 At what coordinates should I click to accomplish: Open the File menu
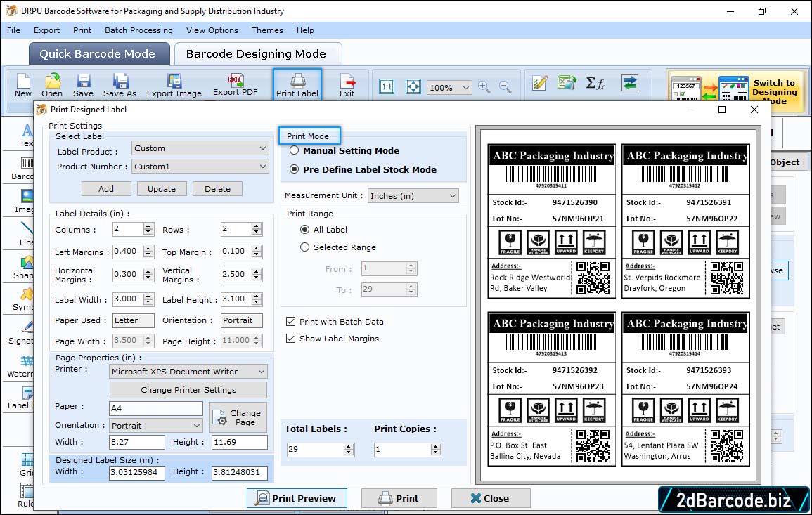click(x=13, y=30)
